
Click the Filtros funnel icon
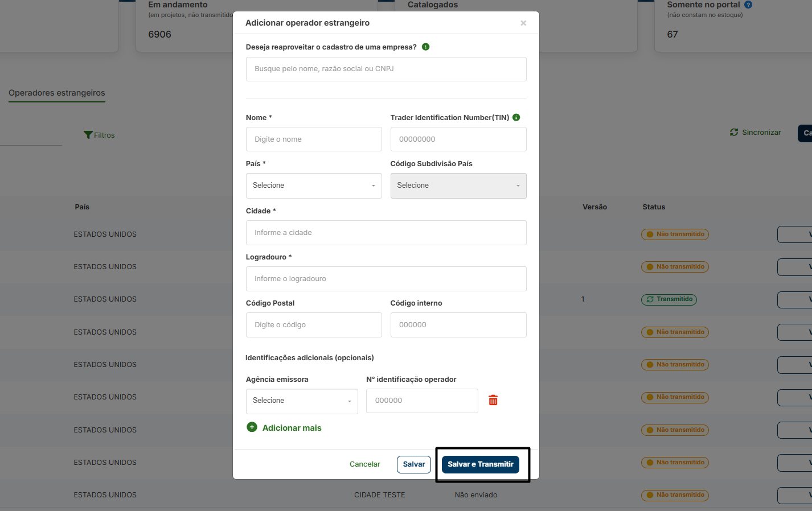point(88,135)
